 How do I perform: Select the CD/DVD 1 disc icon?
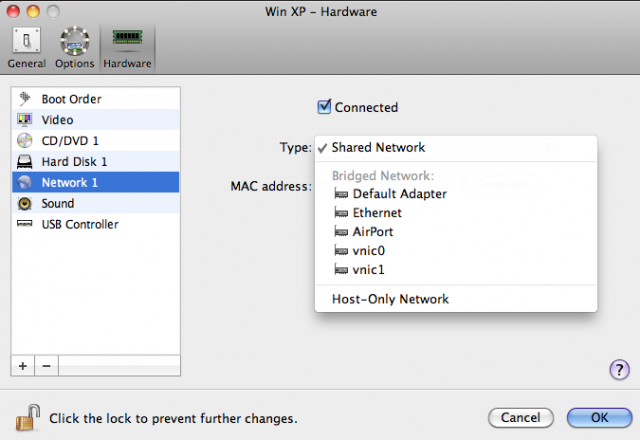pos(25,141)
